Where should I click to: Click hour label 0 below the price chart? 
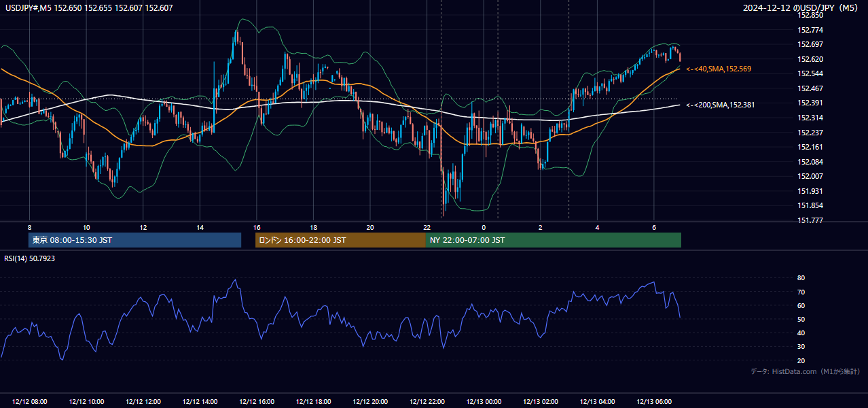click(484, 227)
